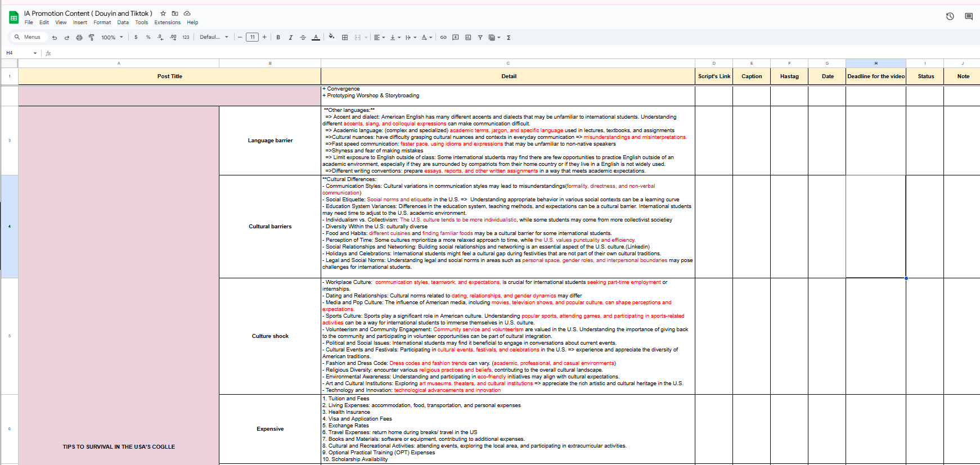
Task: Click the move to folder icon
Action: tap(175, 13)
